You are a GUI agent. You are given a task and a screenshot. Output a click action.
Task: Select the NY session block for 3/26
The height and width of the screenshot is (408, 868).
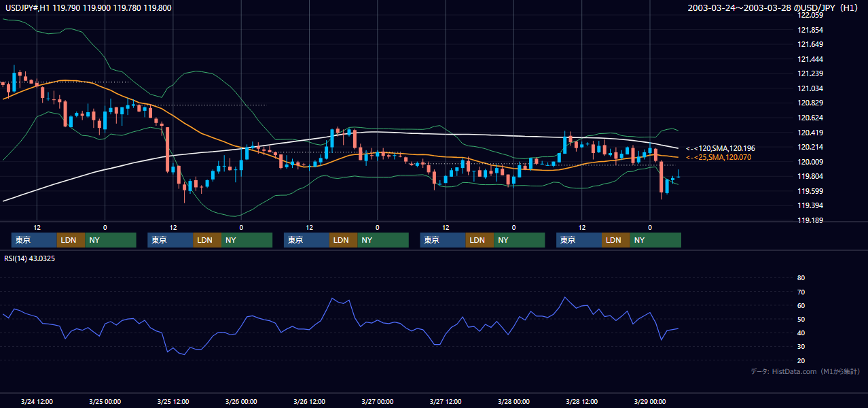coord(382,240)
